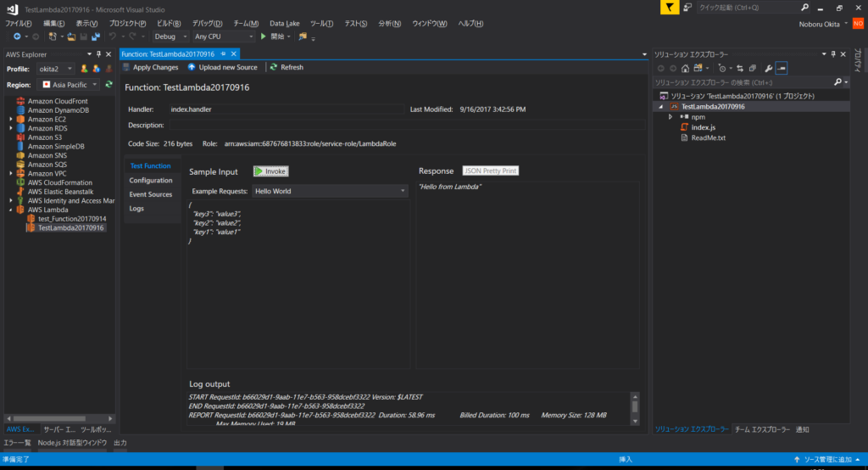Click the Refresh button in function toolbar
The height and width of the screenshot is (470, 868).
tap(287, 67)
